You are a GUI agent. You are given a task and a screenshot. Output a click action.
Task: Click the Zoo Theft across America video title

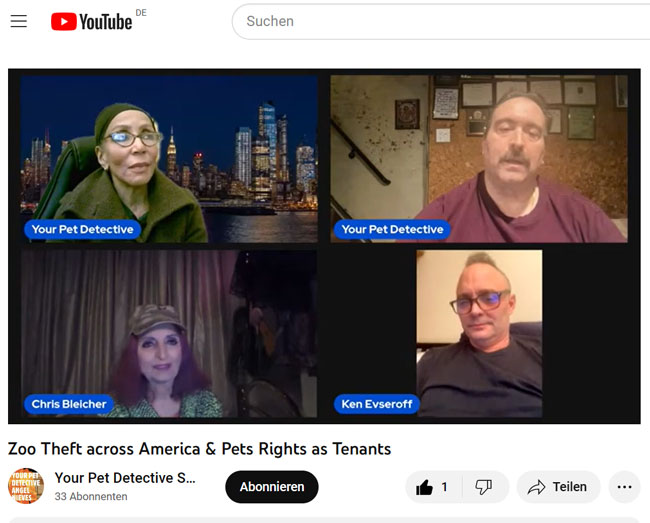pyautogui.click(x=199, y=449)
